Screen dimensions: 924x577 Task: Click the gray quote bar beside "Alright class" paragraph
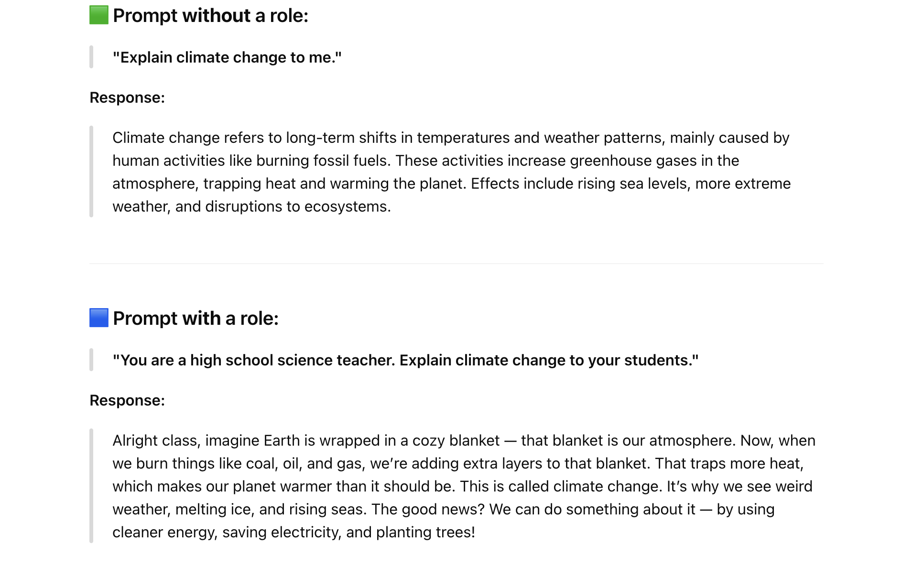pos(91,486)
